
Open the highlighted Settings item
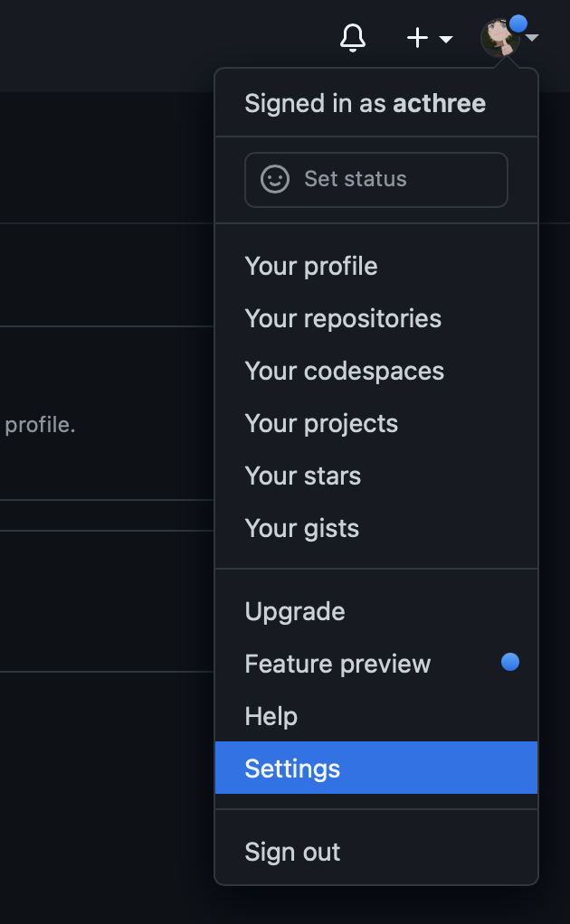[292, 768]
